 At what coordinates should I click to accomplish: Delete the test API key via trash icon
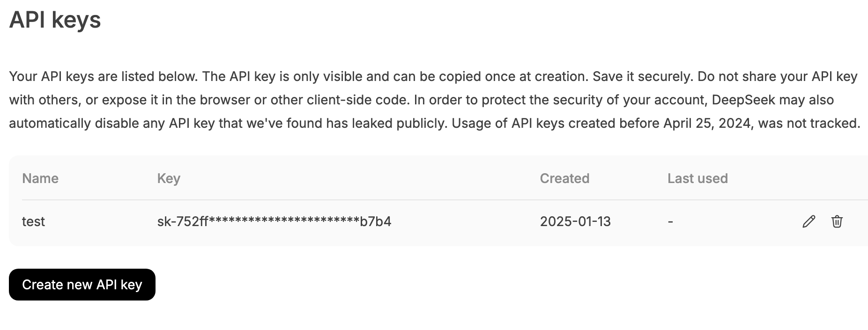[837, 221]
